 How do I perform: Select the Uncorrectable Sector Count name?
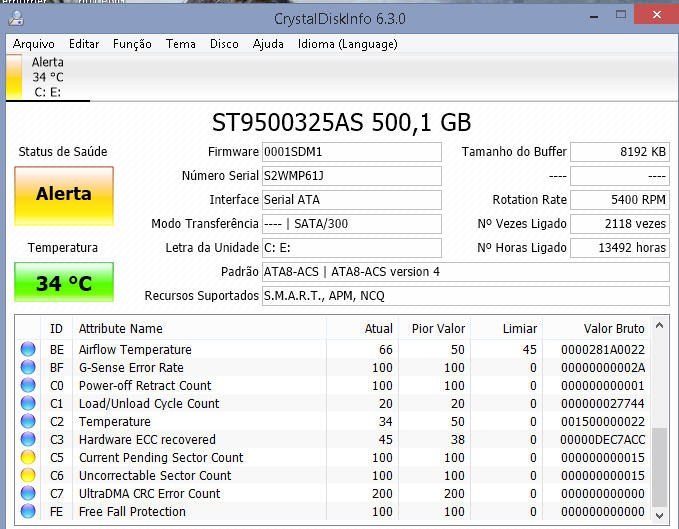click(x=155, y=475)
